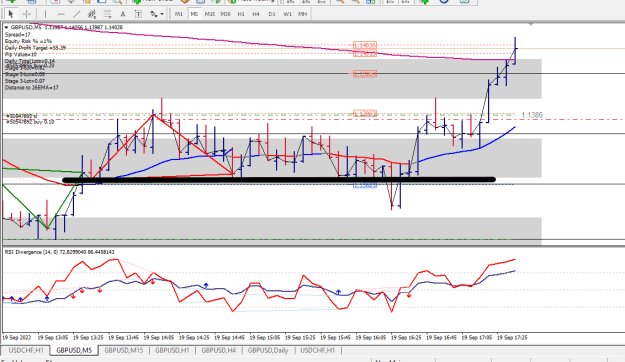Click the top orange price box 1.14026
The height and width of the screenshot is (362, 625).
click(x=365, y=45)
